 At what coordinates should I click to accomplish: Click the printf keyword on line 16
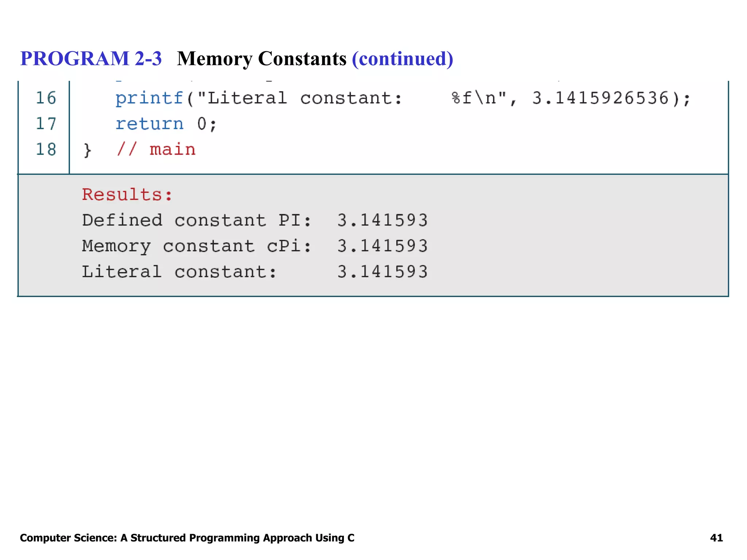click(x=149, y=98)
